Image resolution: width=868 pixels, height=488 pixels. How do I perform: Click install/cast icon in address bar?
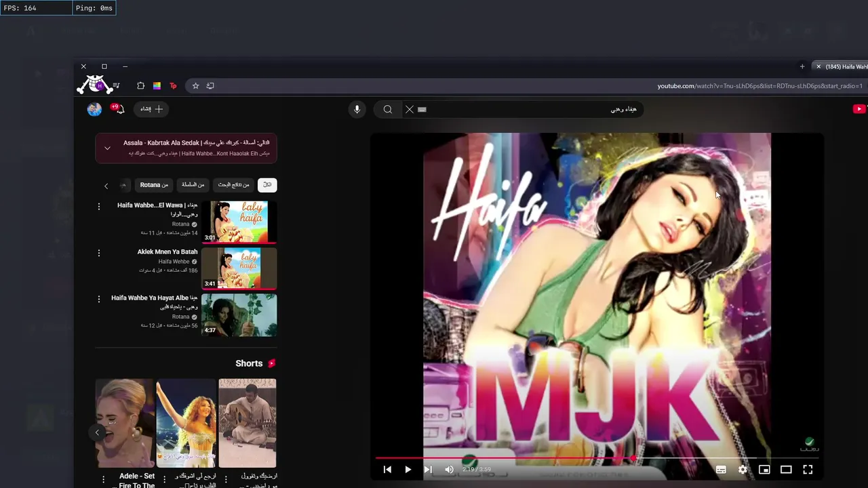[210, 86]
